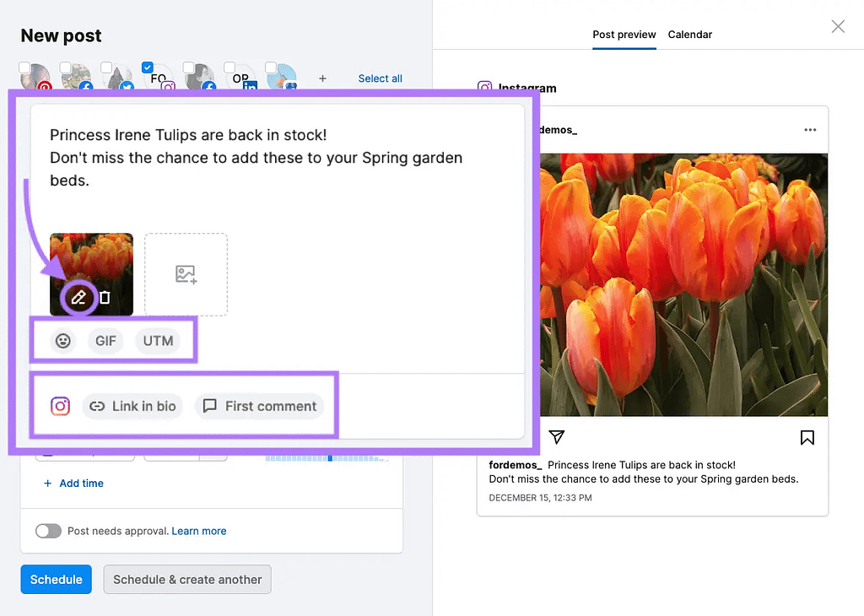Click Schedule & create another button
This screenshot has height=616, width=864.
click(x=186, y=580)
